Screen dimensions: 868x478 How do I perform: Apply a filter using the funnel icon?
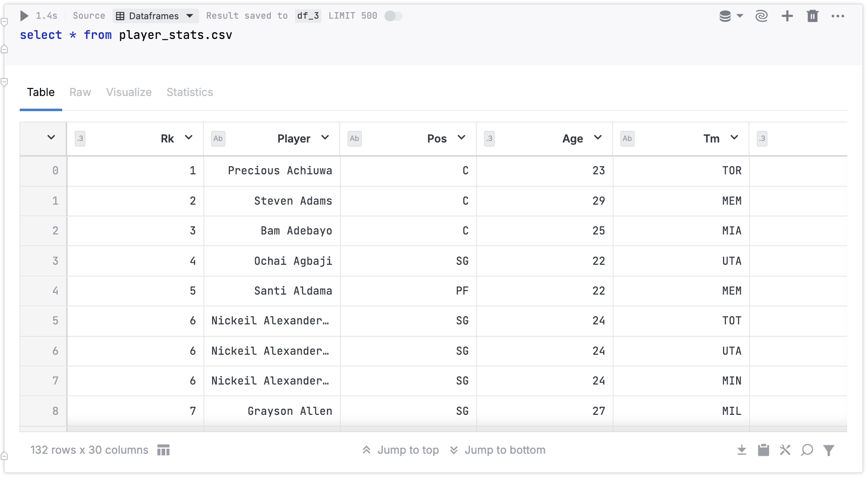[x=829, y=450]
